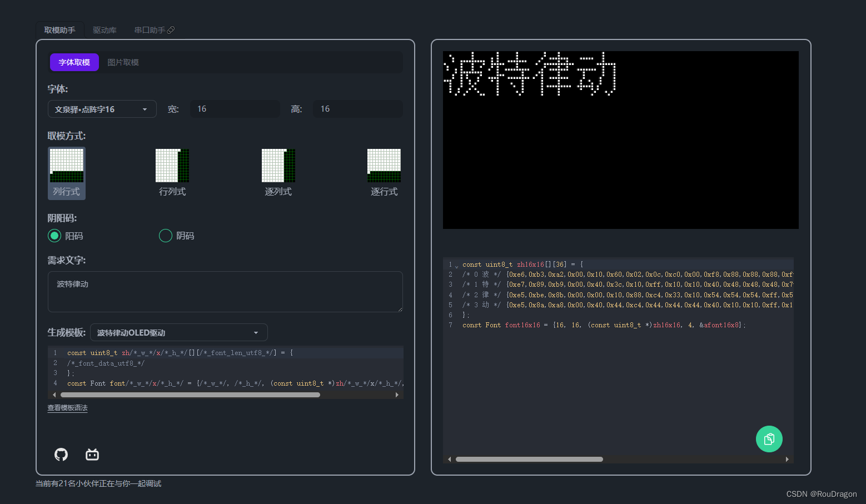
Task: Select the 逐行式 mode thumbnail
Action: 384,173
